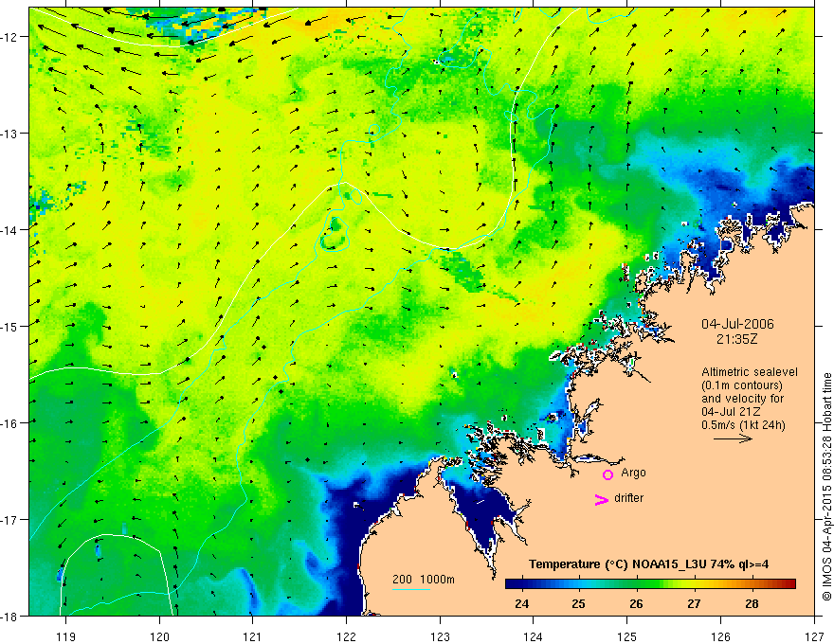Click the longitude axis label '119'
Viewport: 834px width, 644px height.
[x=66, y=636]
